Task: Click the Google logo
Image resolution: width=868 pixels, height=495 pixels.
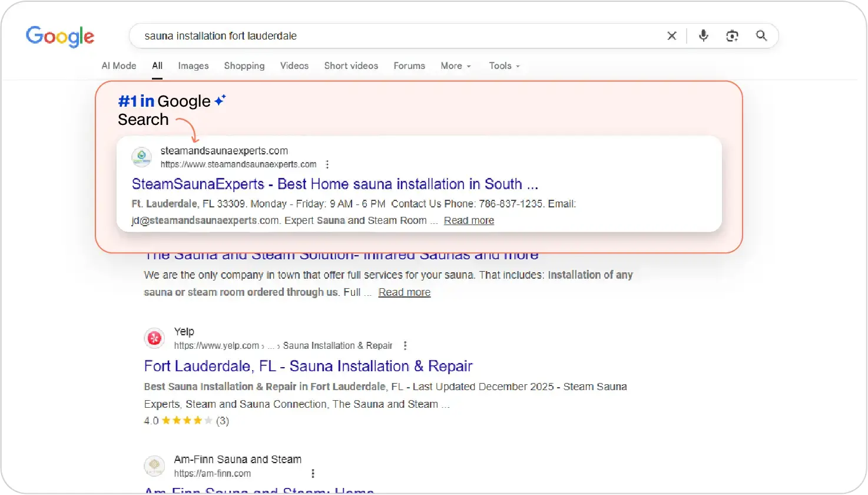Action: (x=59, y=37)
